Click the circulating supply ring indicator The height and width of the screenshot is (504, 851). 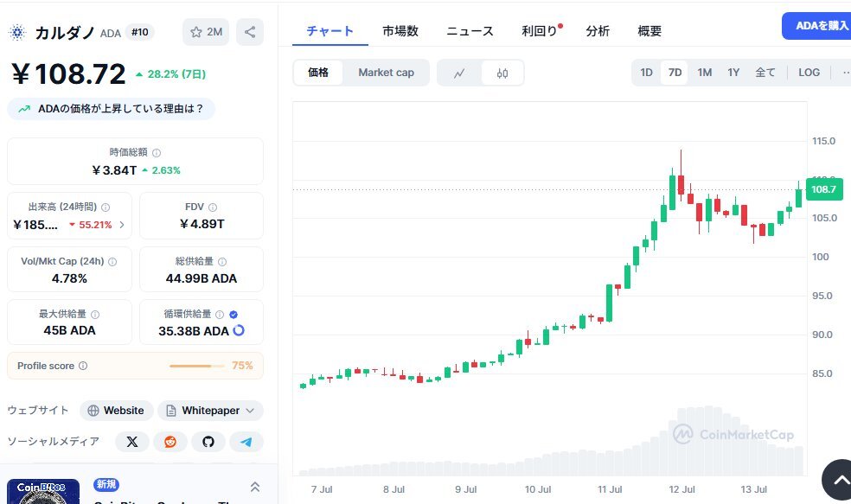[x=239, y=330]
